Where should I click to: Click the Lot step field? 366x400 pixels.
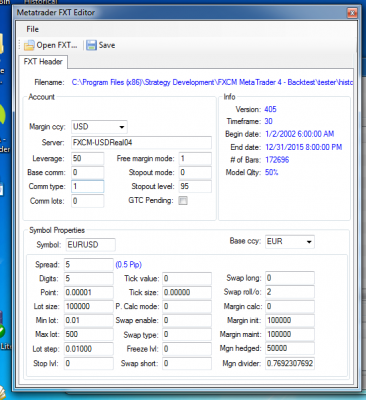coord(88,349)
